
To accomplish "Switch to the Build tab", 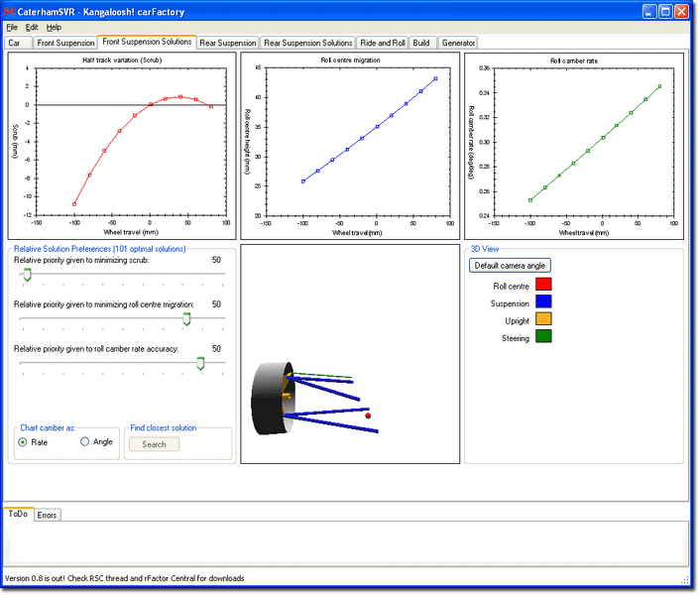I will (421, 43).
